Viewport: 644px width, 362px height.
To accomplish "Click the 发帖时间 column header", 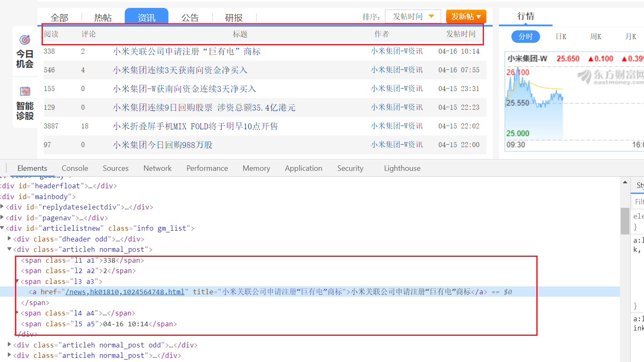I will pyautogui.click(x=461, y=34).
